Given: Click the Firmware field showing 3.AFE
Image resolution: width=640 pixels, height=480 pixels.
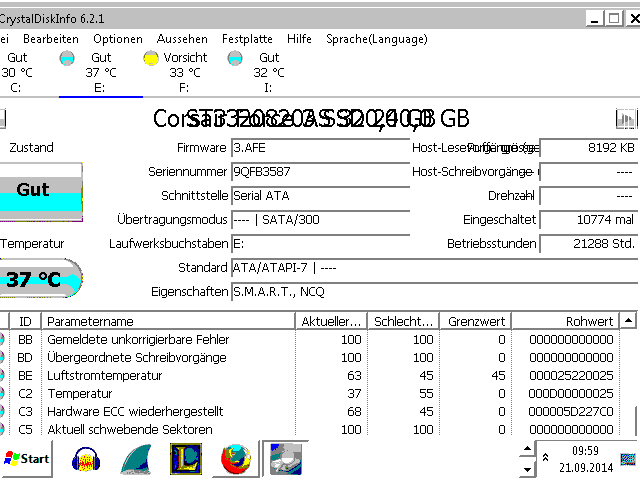Looking at the screenshot, I should [x=320, y=148].
